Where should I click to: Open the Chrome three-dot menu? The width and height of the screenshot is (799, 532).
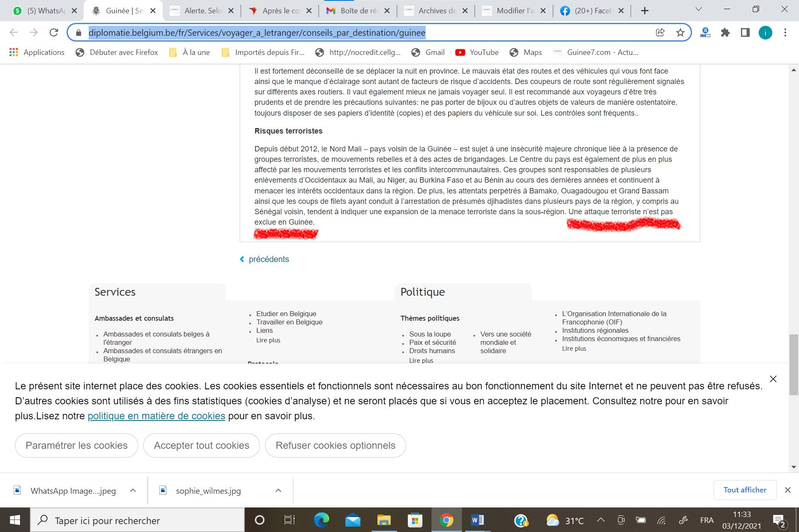click(x=785, y=32)
